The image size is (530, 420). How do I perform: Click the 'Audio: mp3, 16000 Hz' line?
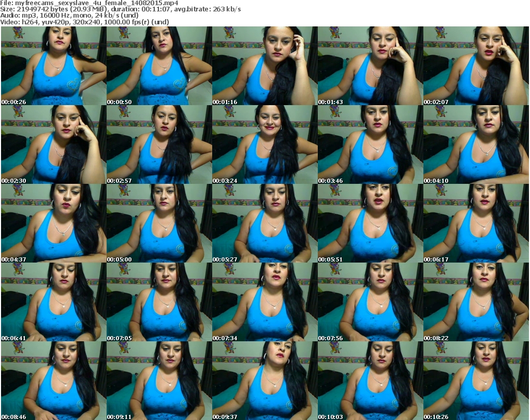[69, 16]
